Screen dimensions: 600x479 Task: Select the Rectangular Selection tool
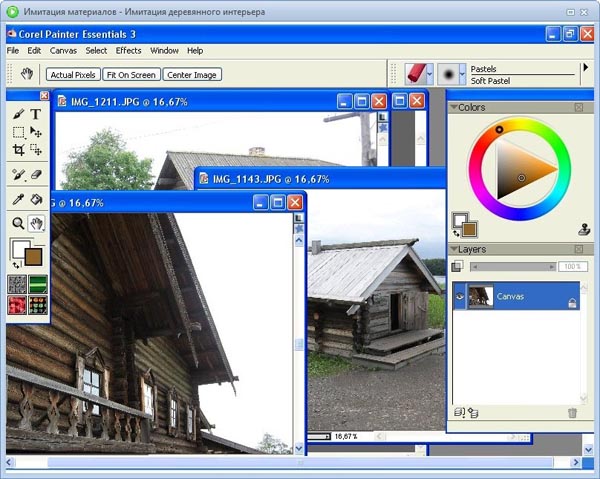(x=19, y=132)
